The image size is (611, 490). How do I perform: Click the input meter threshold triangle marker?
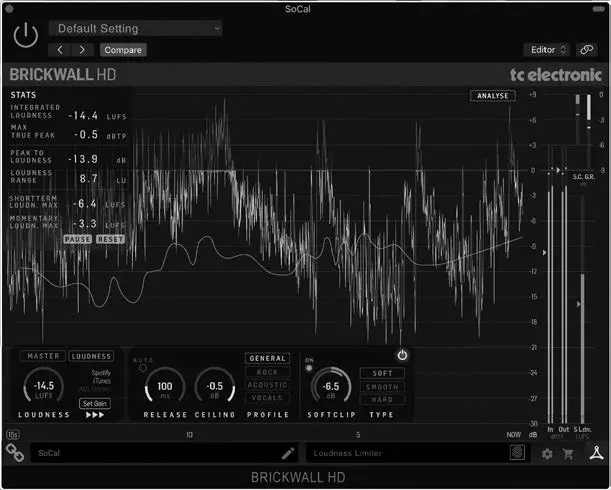pos(545,253)
